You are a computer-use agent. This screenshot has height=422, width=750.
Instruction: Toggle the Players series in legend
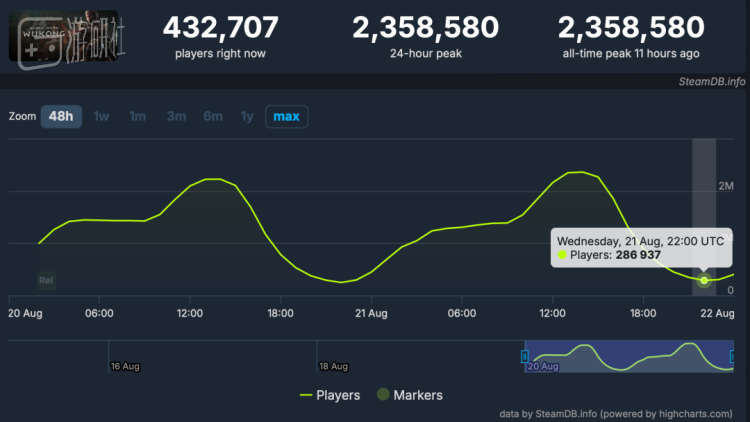click(x=330, y=395)
